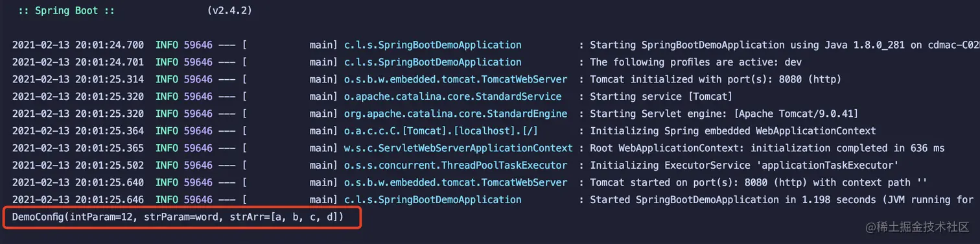
Task: Click the ServletWebServerApplicationContext logger name
Action: click(x=458, y=148)
